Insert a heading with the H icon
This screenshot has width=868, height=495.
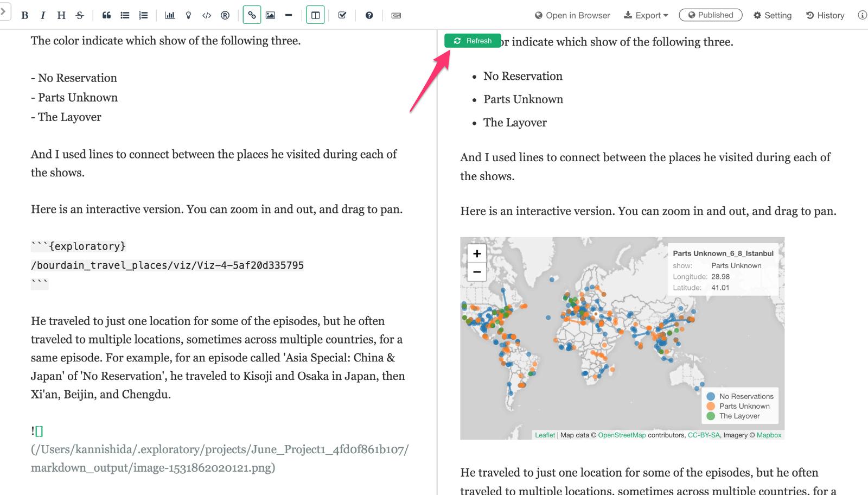[x=61, y=15]
